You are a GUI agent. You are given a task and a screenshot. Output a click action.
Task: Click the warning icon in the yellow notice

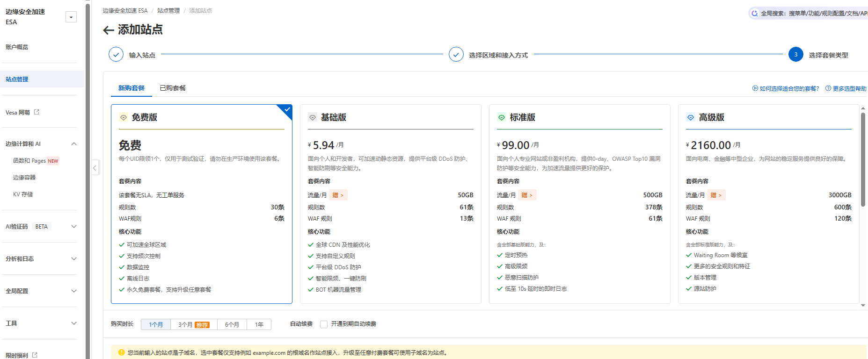[x=122, y=352]
